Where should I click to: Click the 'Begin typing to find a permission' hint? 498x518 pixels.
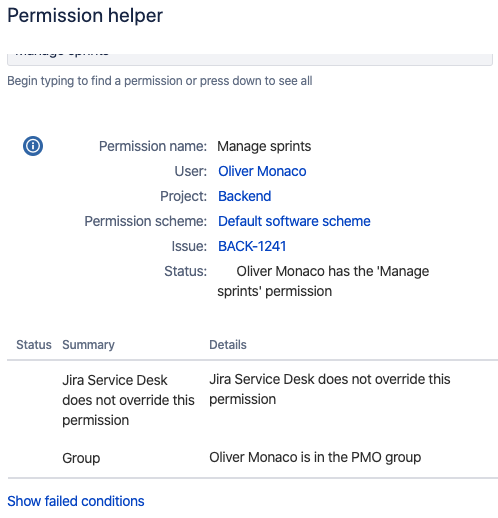160,81
